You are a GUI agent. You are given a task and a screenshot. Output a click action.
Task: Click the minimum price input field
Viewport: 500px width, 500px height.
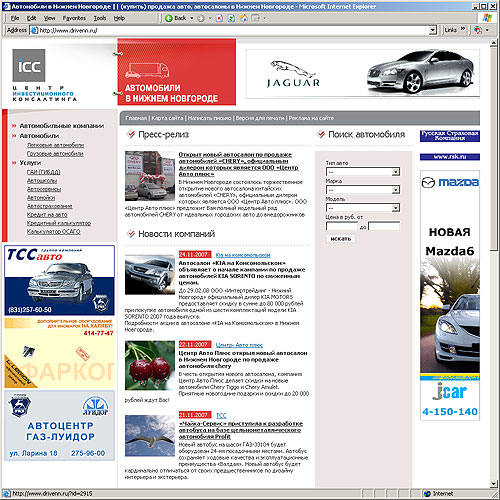pyautogui.click(x=342, y=226)
